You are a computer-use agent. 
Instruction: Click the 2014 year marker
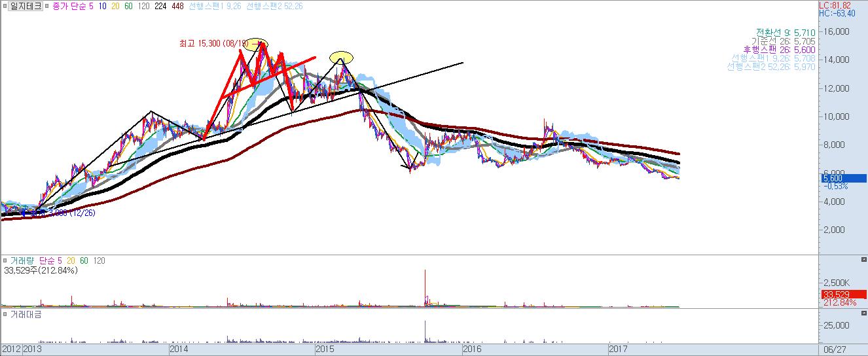tap(179, 349)
